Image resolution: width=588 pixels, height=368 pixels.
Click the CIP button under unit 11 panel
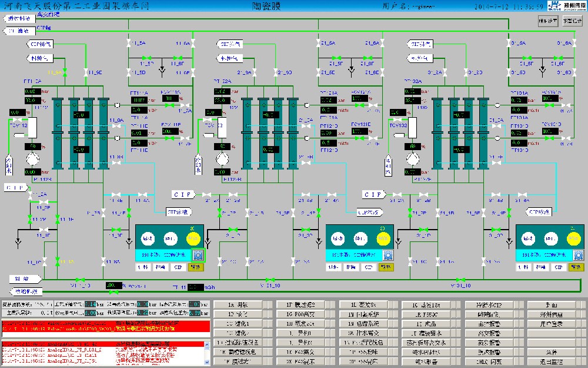click(x=178, y=267)
